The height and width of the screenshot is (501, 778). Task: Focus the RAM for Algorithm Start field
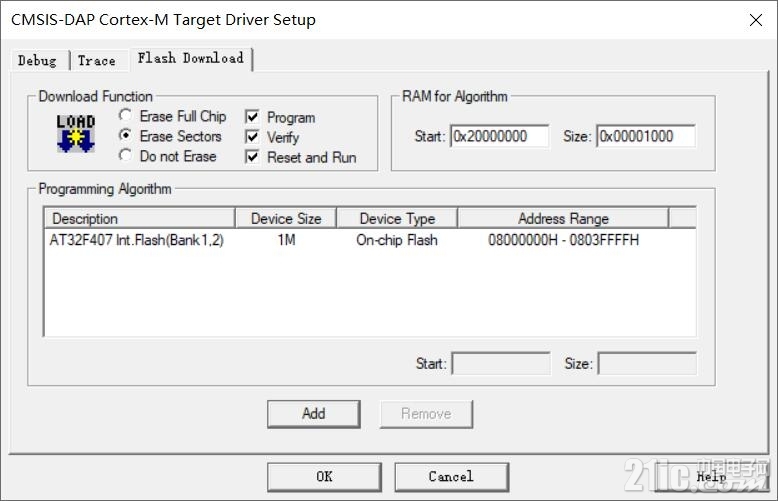point(500,136)
